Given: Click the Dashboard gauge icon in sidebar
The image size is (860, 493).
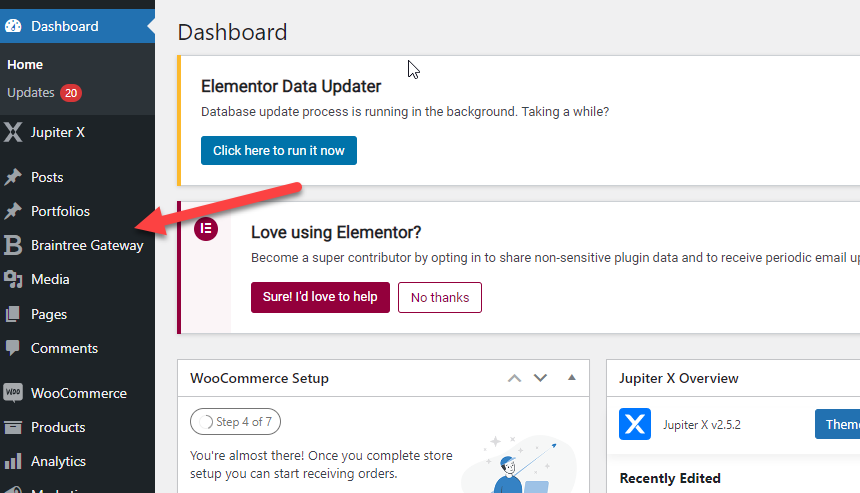Looking at the screenshot, I should click(13, 26).
